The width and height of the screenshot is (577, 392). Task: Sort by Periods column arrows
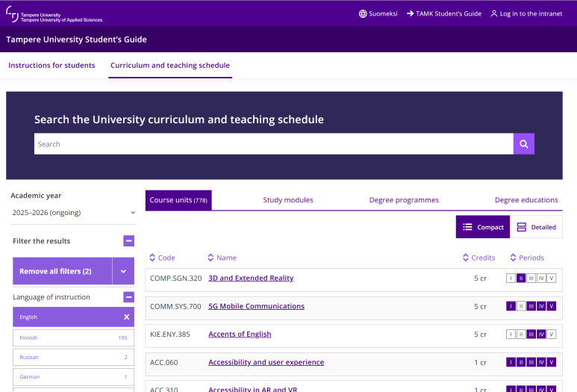pyautogui.click(x=513, y=258)
